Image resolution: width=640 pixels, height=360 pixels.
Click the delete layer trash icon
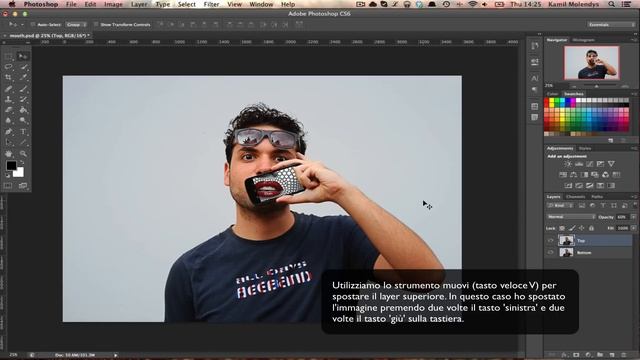click(623, 355)
